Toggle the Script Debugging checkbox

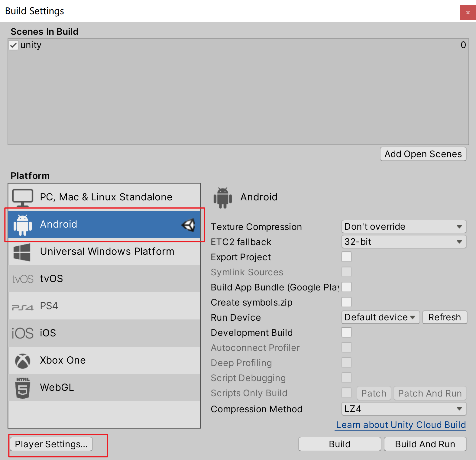[x=346, y=378]
